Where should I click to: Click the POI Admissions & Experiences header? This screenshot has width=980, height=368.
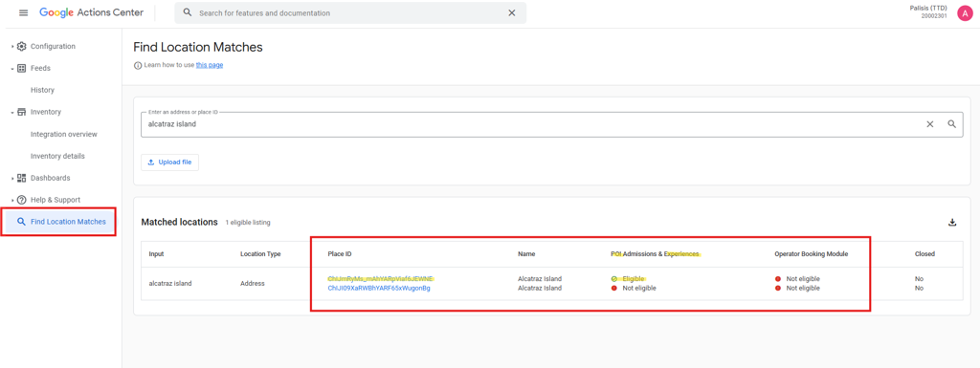click(x=656, y=254)
